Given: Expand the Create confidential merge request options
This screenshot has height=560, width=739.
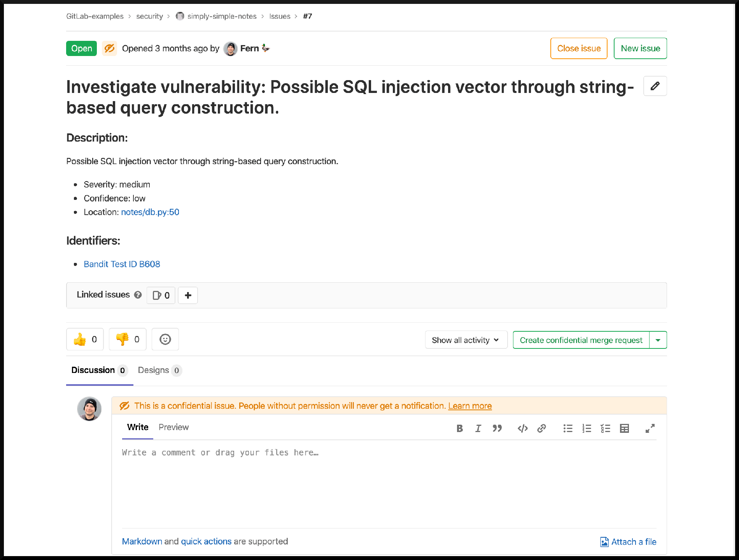Looking at the screenshot, I should tap(658, 339).
